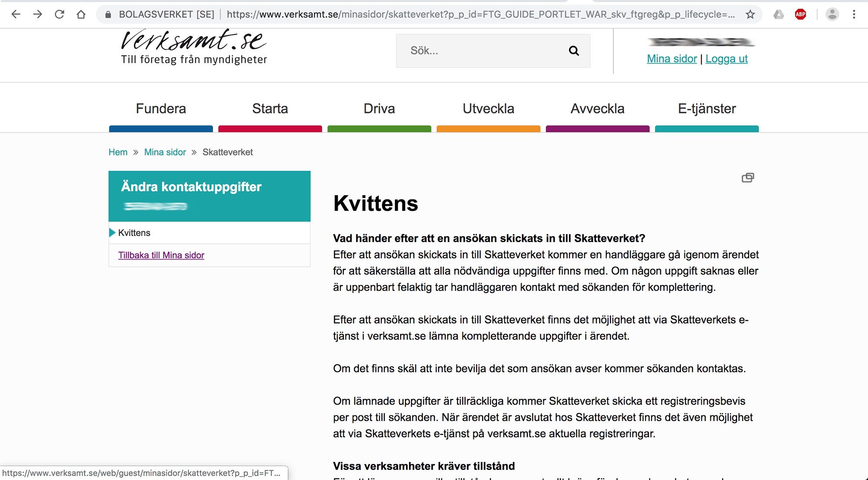Click the print/window icon above Kvittens
Image resolution: width=868 pixels, height=480 pixels.
748,178
